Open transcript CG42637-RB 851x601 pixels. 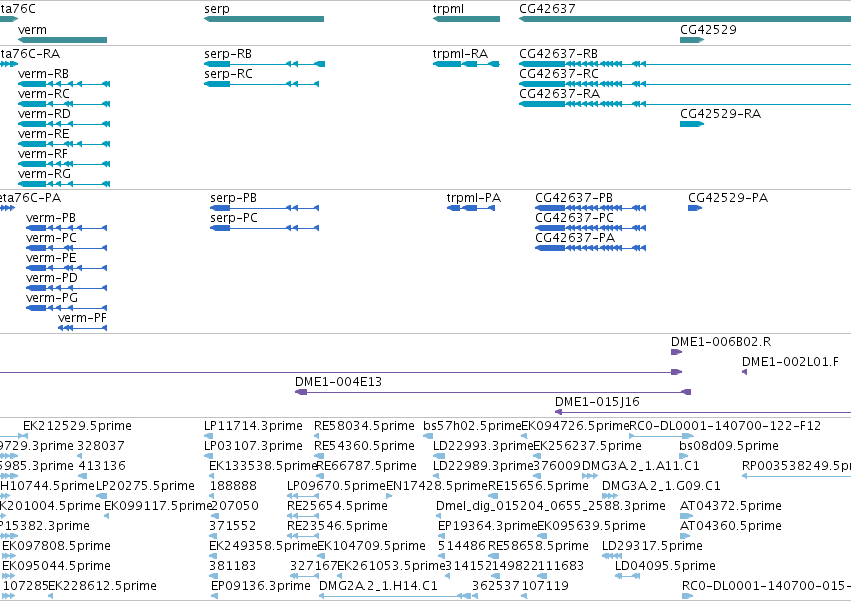(x=558, y=54)
